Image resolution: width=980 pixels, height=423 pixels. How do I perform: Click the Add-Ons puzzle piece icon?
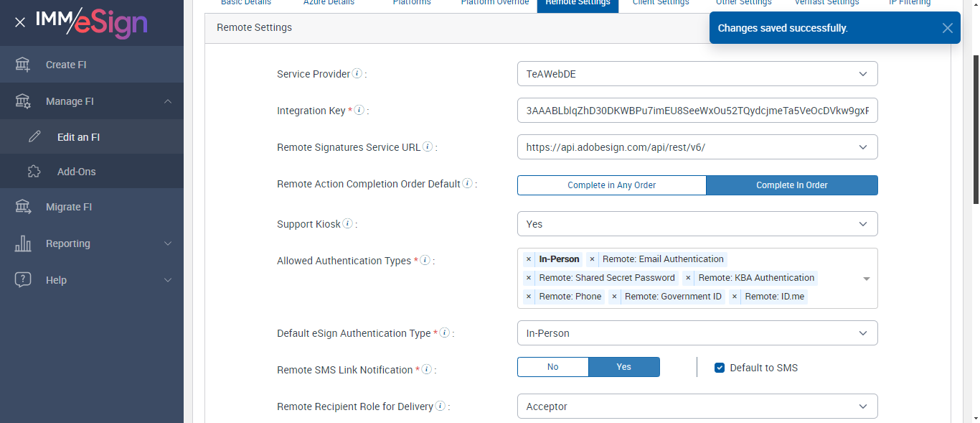tap(34, 172)
